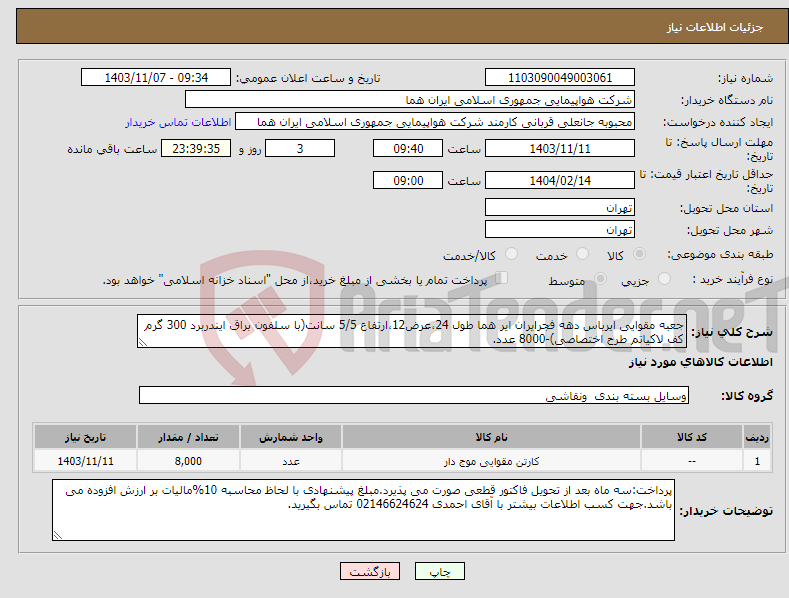Image resolution: width=789 pixels, height=598 pixels.
Task: Click row number cell 1
Action: pos(757,461)
